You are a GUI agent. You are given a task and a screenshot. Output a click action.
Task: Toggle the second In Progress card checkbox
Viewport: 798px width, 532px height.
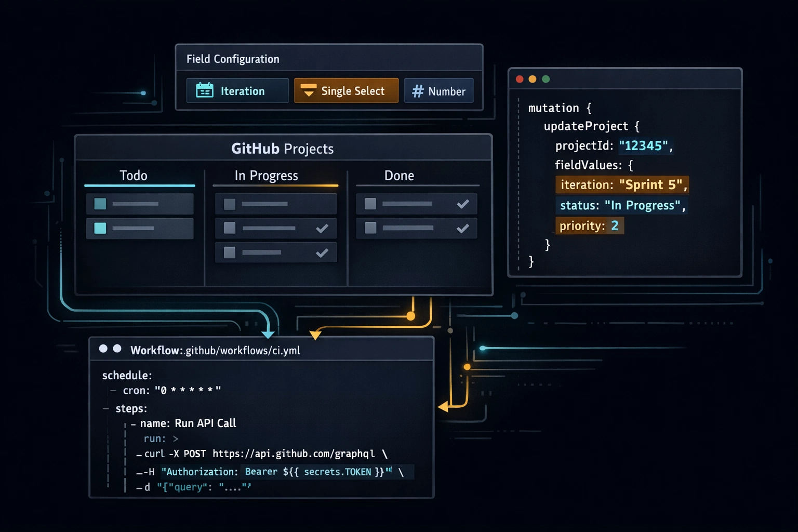(230, 228)
